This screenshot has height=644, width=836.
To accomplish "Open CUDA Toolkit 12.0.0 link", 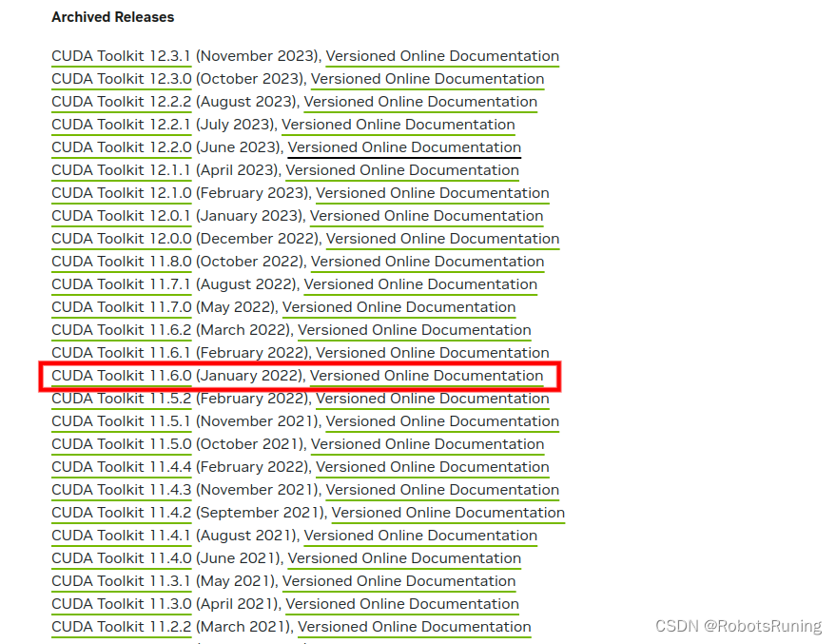I will click(x=122, y=239).
